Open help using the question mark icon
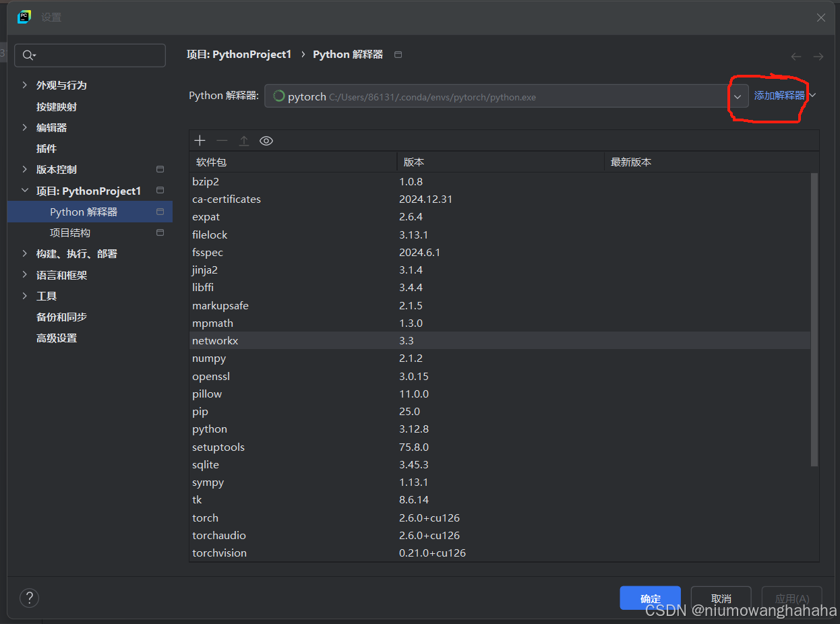The width and height of the screenshot is (840, 624). (x=29, y=598)
